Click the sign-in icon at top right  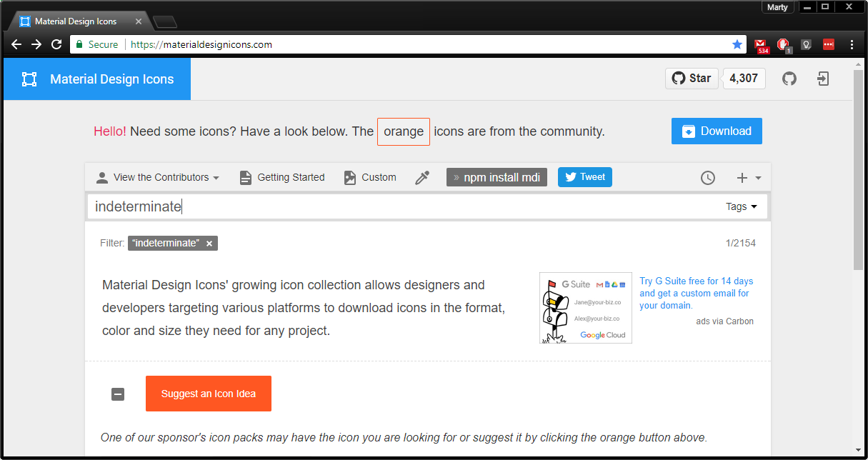[x=823, y=79]
